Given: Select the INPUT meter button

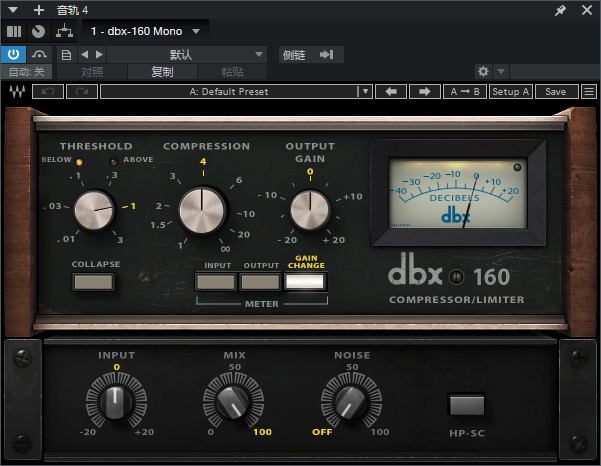Looking at the screenshot, I should point(216,282).
